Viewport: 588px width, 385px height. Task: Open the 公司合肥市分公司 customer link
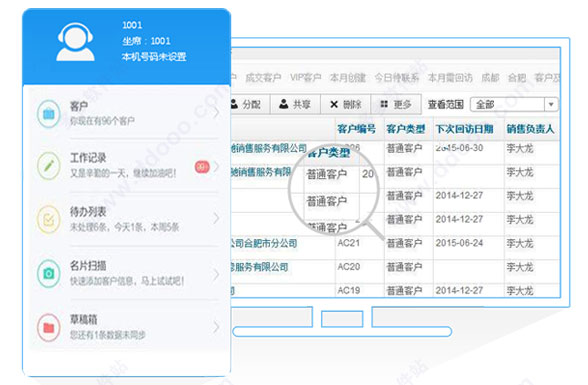pos(264,243)
